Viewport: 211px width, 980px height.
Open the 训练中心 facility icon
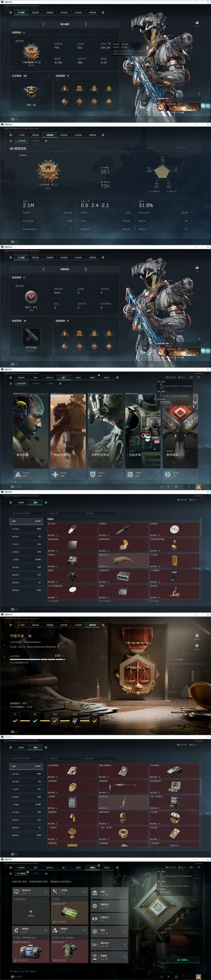click(x=95, y=919)
